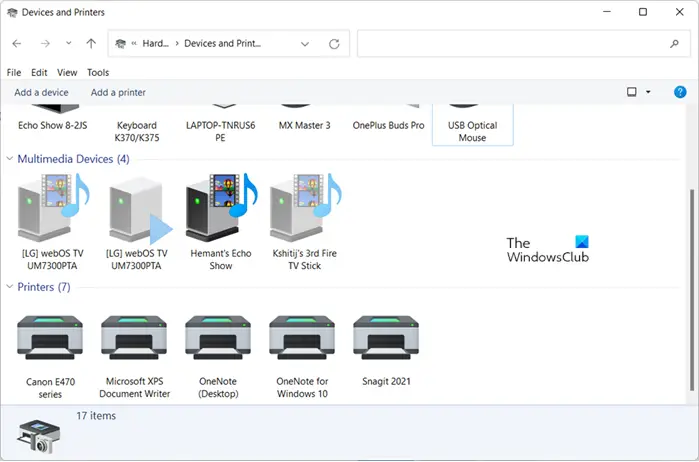The image size is (699, 462).
Task: Go up one level with up arrow
Action: [x=91, y=43]
